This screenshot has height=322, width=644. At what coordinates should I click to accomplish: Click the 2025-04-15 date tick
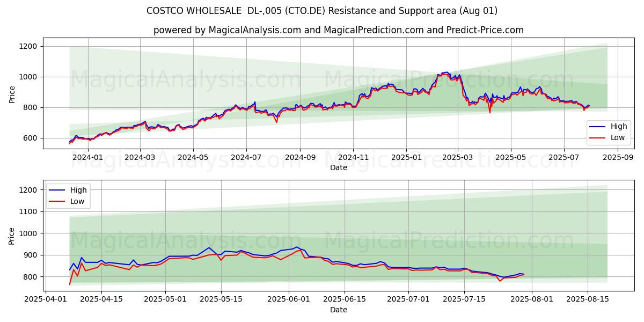coord(101,299)
